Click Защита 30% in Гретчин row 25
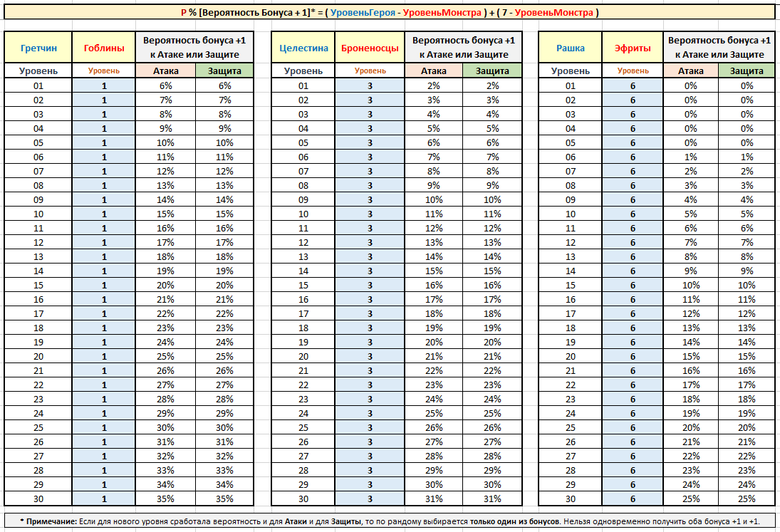Viewport: 780px width, 532px height. pyautogui.click(x=224, y=427)
